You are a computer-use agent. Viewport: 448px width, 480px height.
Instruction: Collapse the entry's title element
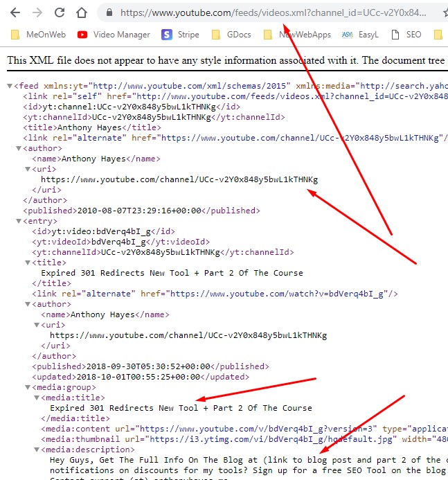point(28,263)
